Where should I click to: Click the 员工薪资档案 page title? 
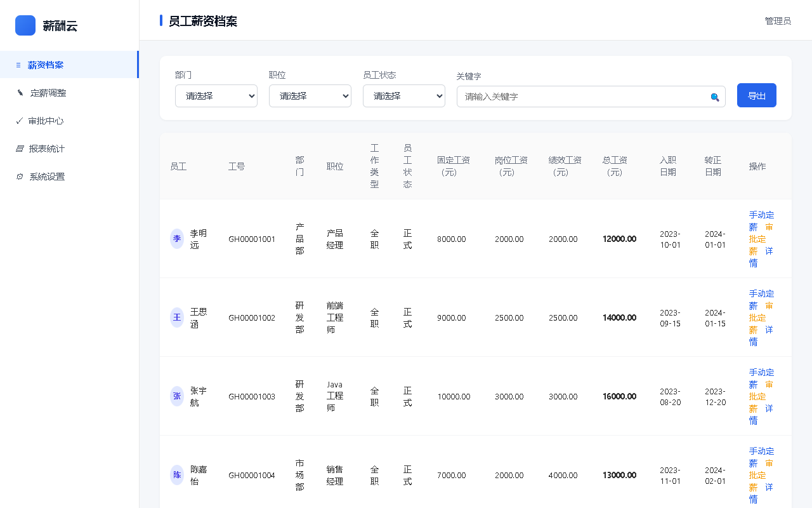tap(203, 21)
